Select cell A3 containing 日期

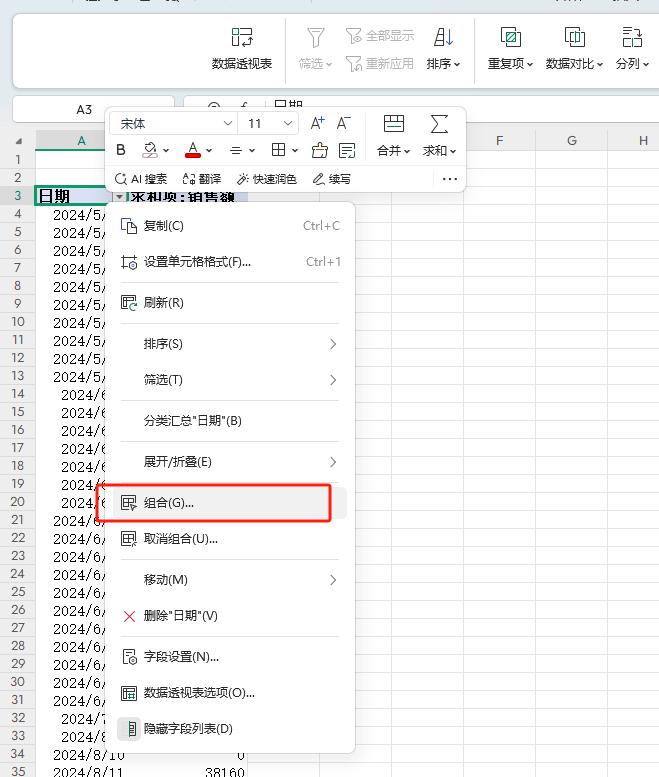coord(74,196)
